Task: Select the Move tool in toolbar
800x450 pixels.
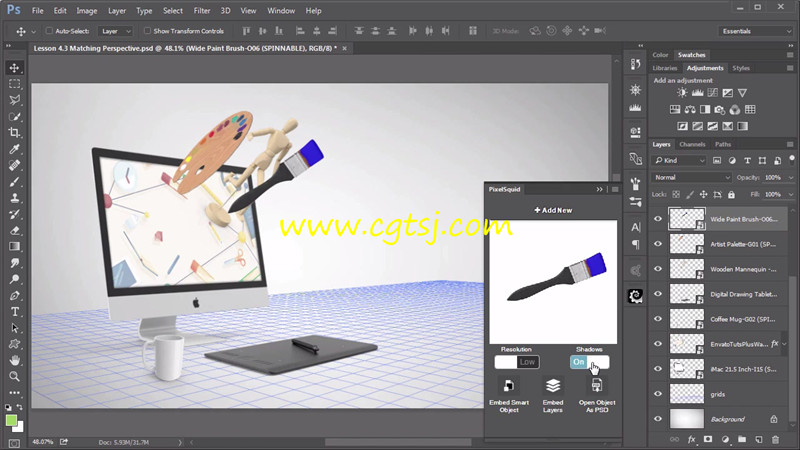Action: click(14, 68)
